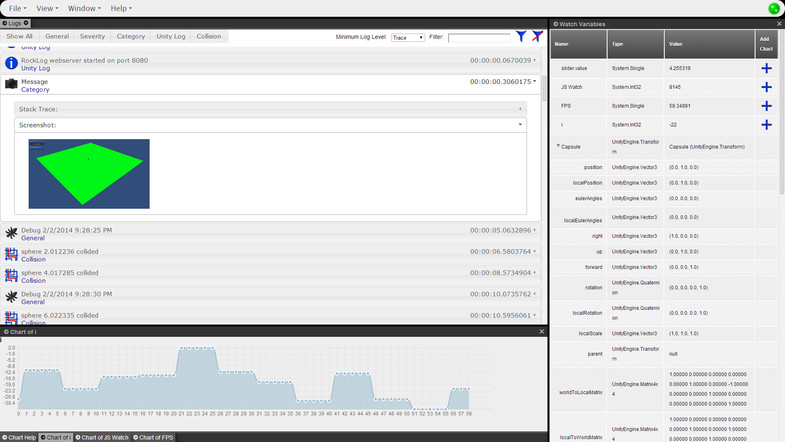This screenshot has width=785, height=442.
Task: Select the localPosition row in Watch Variables
Action: pyautogui.click(x=664, y=183)
